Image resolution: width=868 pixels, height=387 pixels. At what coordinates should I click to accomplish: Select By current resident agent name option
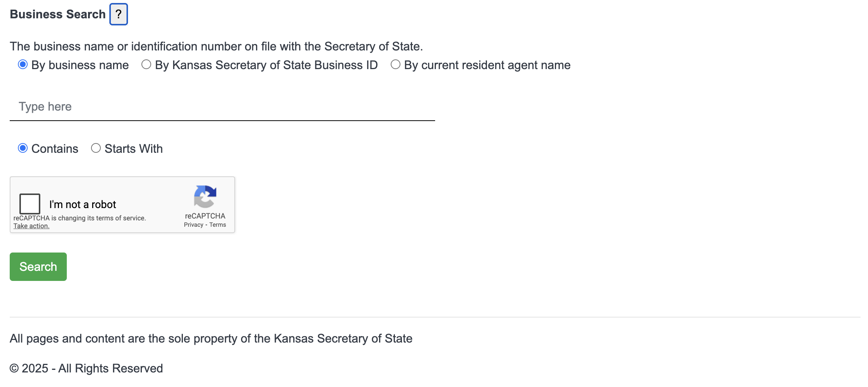395,65
